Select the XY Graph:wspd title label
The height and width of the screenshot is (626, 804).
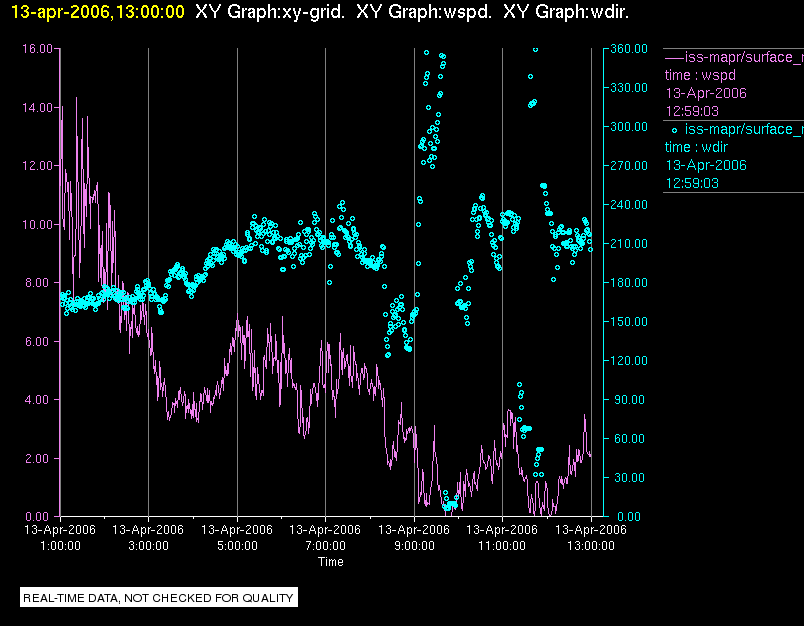[424, 12]
